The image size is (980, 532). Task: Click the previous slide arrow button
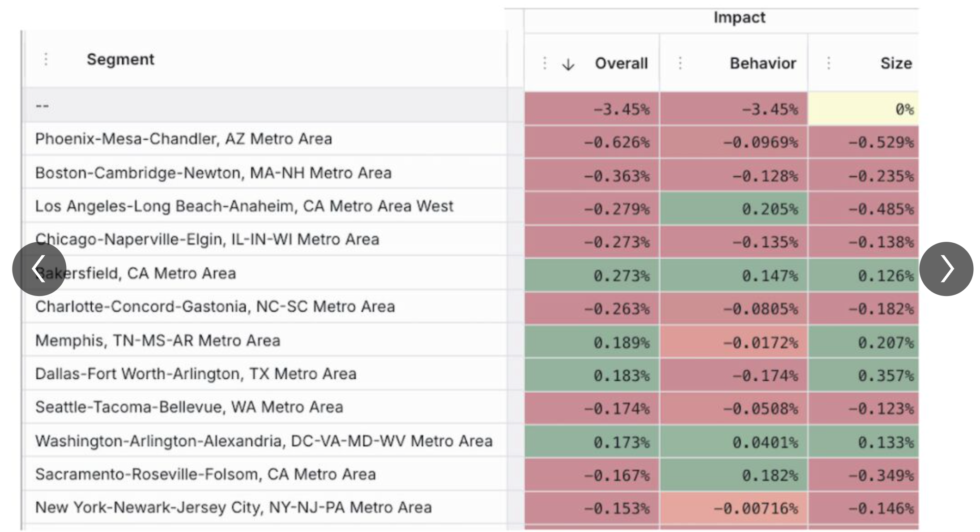coord(39,269)
